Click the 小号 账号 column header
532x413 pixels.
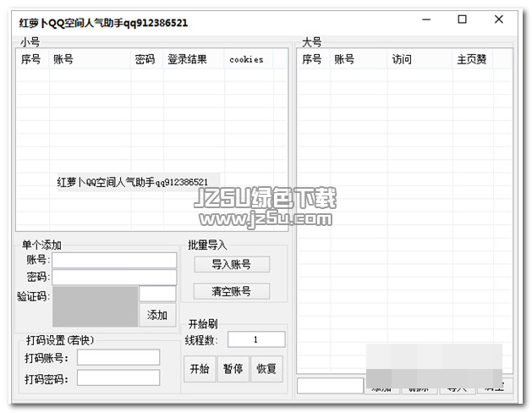(x=90, y=59)
